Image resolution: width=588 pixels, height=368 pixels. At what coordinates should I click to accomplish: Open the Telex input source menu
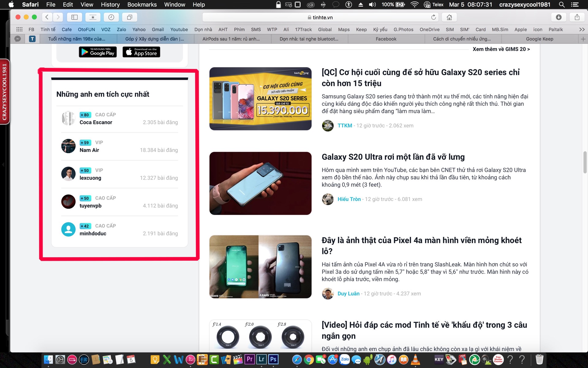[434, 5]
